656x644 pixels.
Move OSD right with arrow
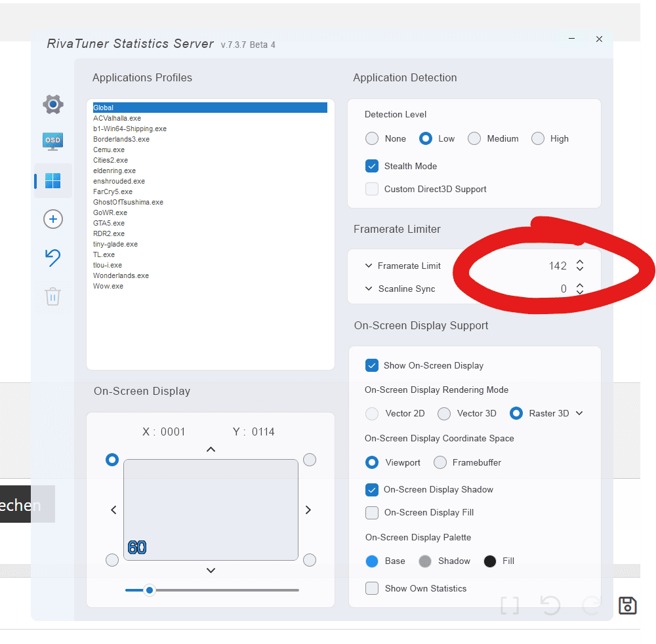[308, 510]
